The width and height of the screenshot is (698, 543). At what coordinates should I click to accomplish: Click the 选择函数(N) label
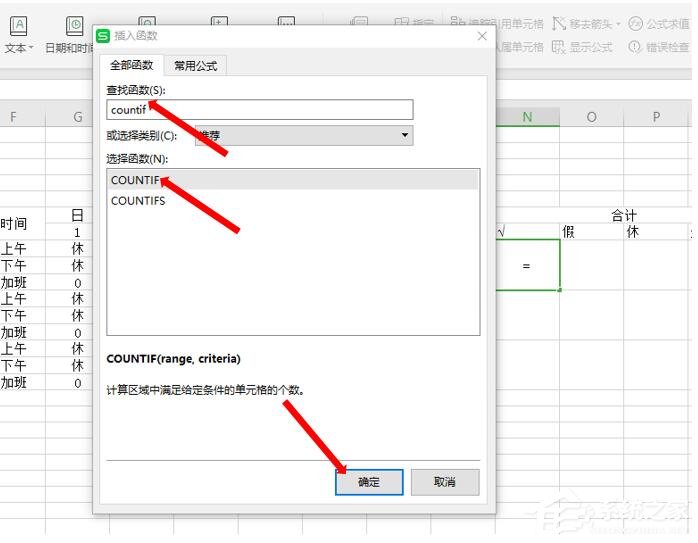[x=137, y=158]
